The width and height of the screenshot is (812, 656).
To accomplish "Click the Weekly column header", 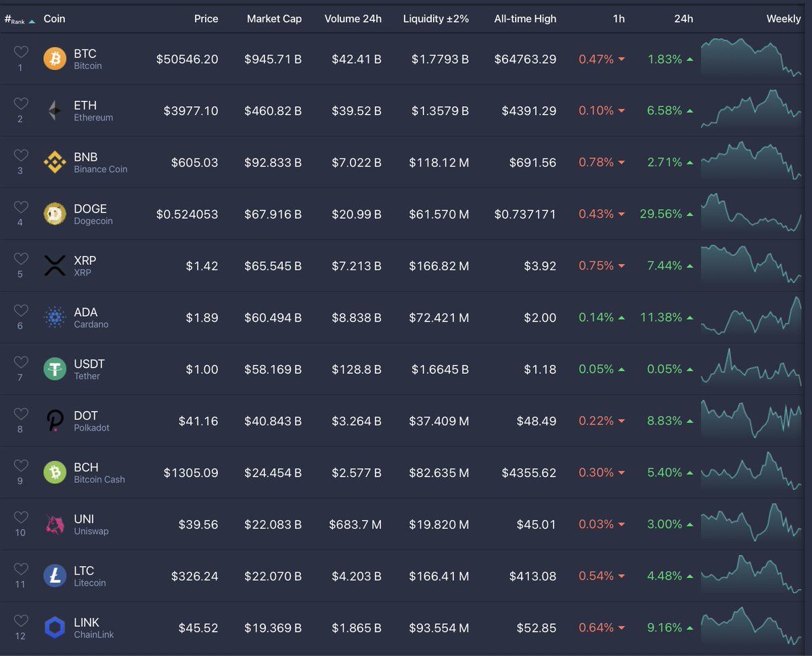I will click(784, 18).
